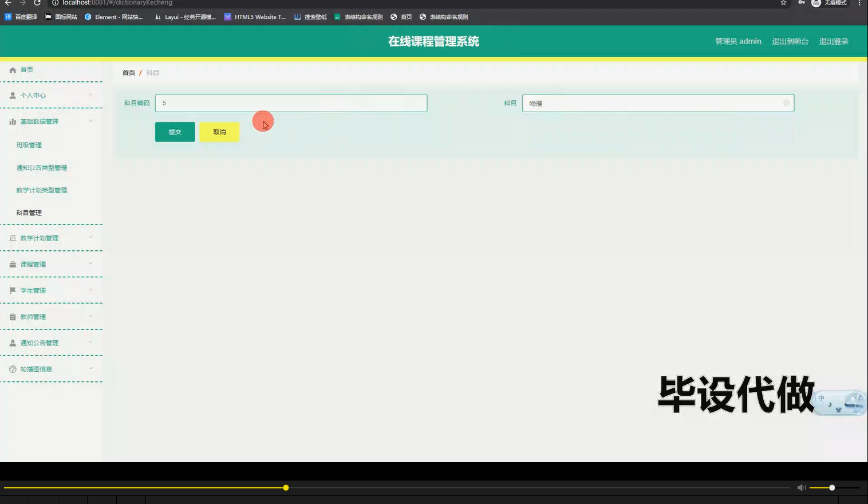The image size is (868, 504).
Task: Select the calendar icon next to 课程管理
Action: (x=12, y=264)
